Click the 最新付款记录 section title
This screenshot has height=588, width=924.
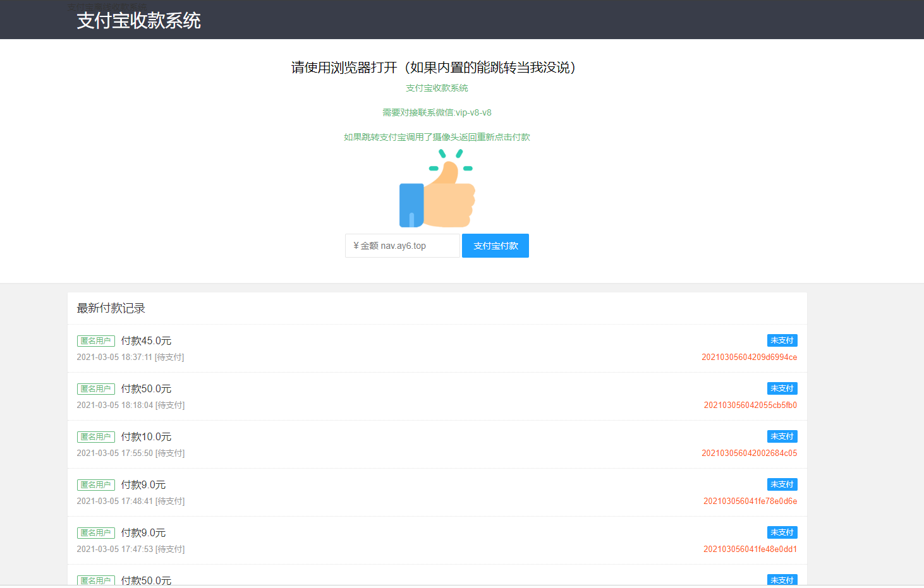(x=111, y=308)
